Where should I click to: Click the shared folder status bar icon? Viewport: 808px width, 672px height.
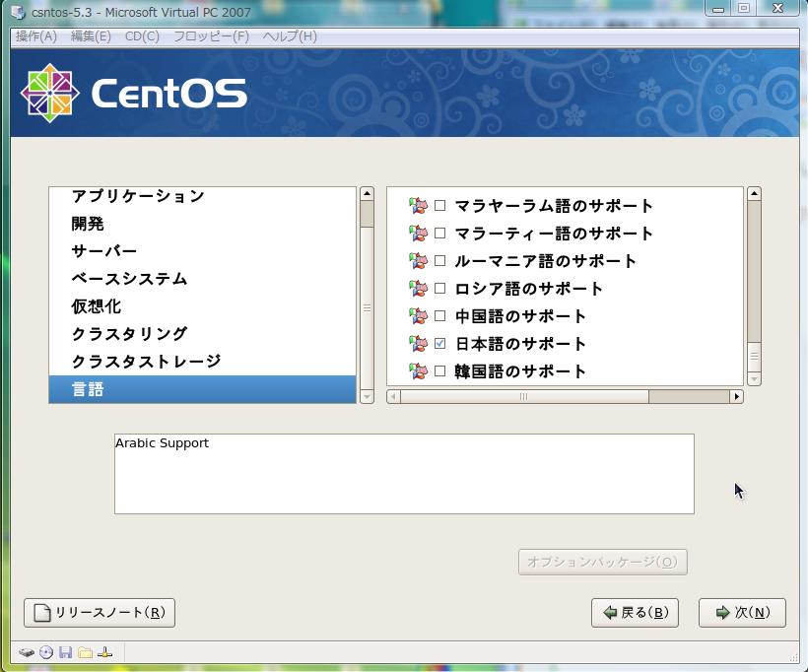click(85, 652)
